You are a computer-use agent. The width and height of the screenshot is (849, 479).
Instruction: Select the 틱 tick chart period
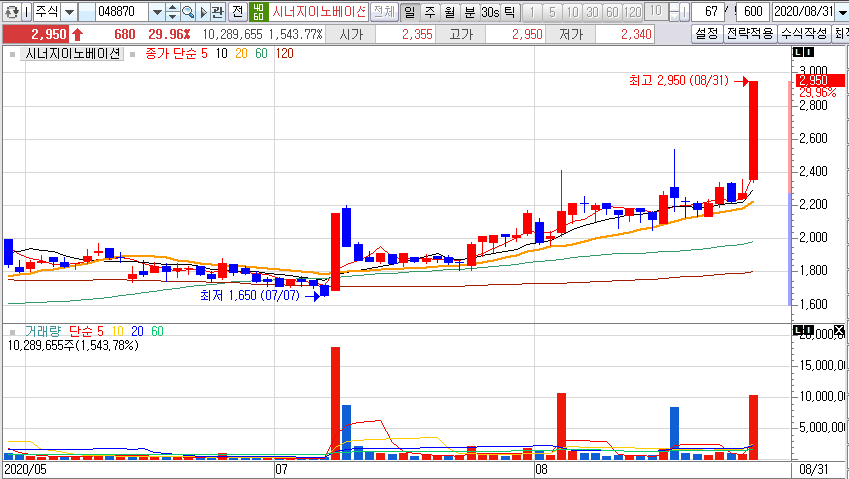(510, 11)
